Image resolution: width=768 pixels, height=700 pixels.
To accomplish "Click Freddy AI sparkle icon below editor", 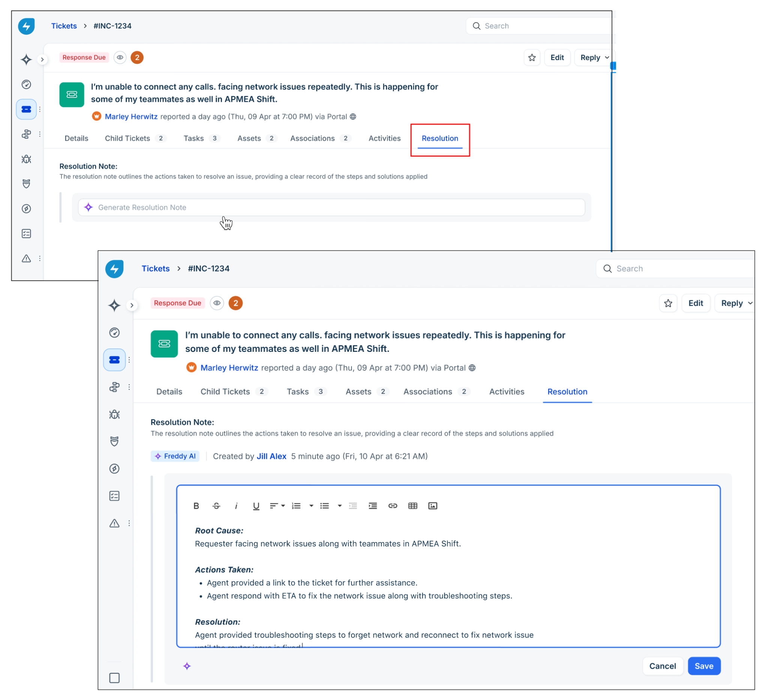I will click(187, 666).
